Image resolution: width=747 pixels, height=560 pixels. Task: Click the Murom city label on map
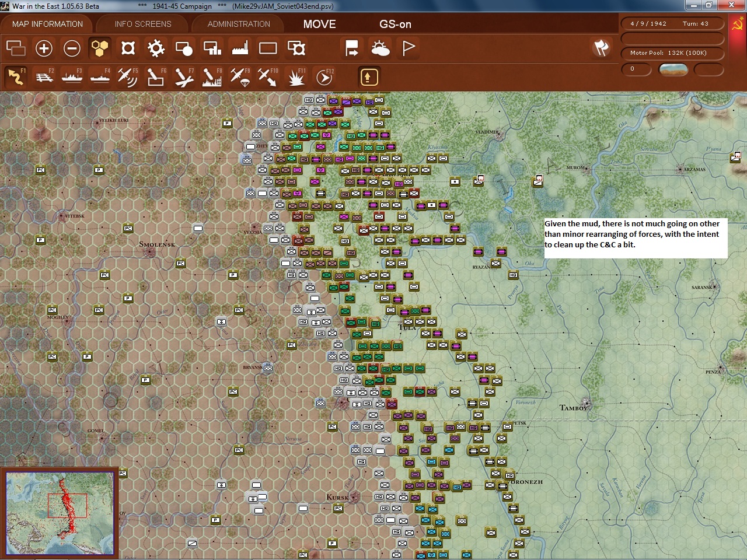pos(575,168)
